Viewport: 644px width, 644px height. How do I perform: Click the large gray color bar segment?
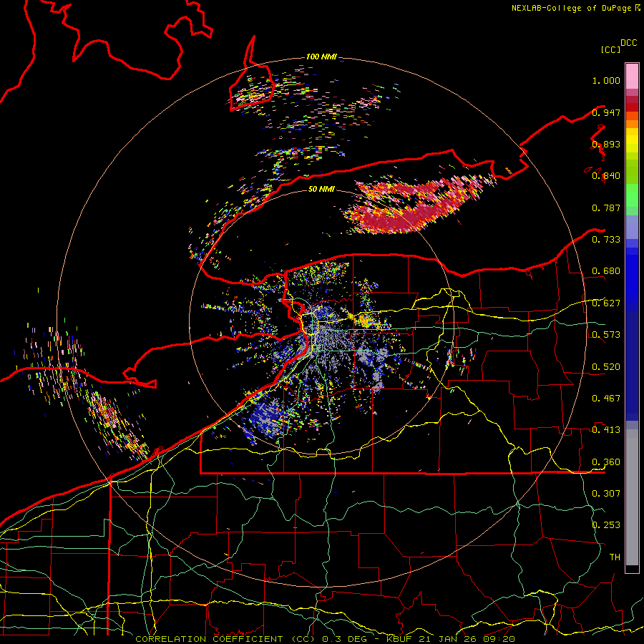point(632,497)
